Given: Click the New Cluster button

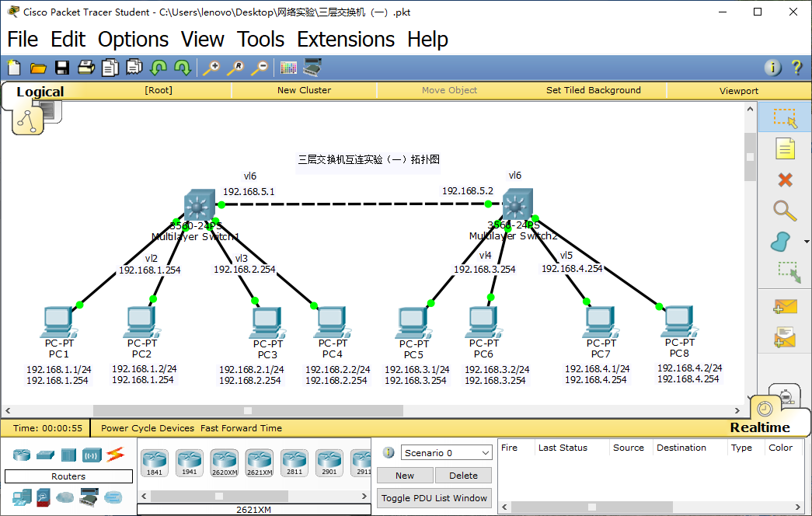Looking at the screenshot, I should pyautogui.click(x=304, y=90).
